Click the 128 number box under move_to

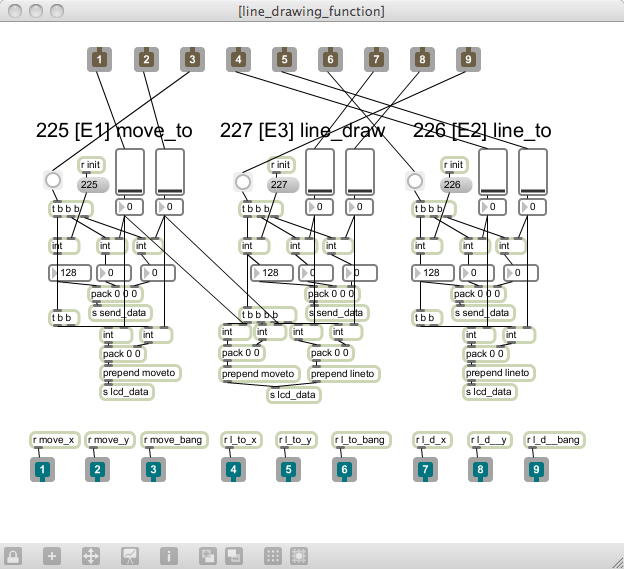tap(70, 273)
